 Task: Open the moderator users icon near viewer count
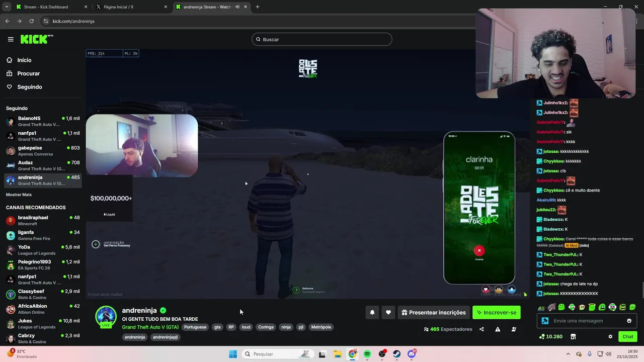pos(514,329)
